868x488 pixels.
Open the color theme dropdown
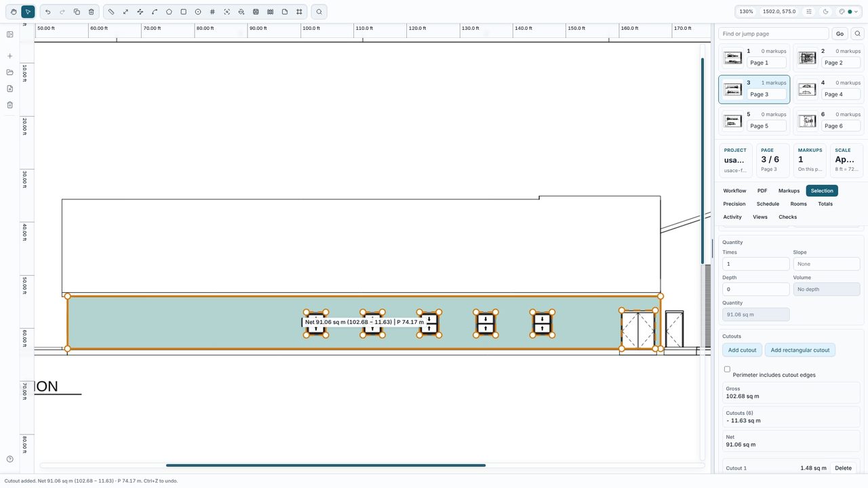click(x=848, y=12)
